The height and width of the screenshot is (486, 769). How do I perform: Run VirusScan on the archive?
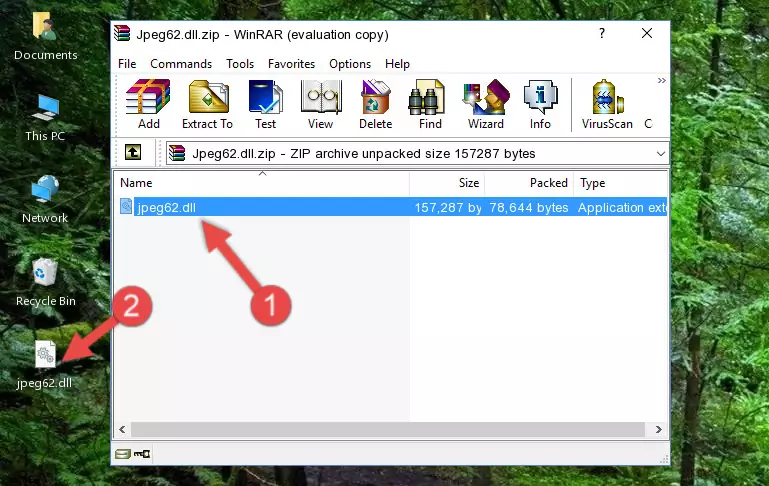click(x=607, y=104)
